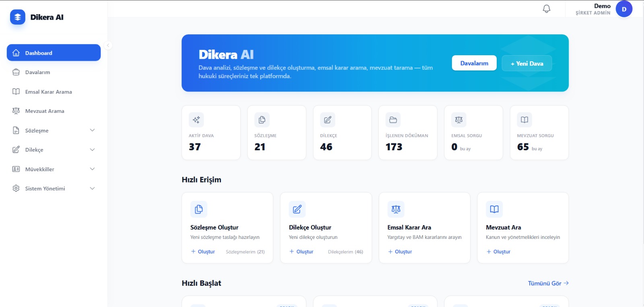Open the Demo user avatar menu
This screenshot has height=307, width=644.
623,9
